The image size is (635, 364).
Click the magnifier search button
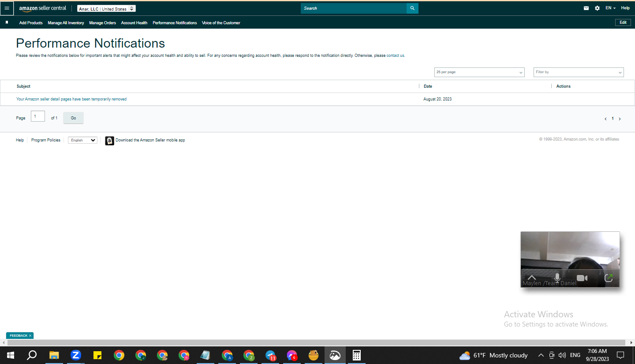tap(412, 8)
